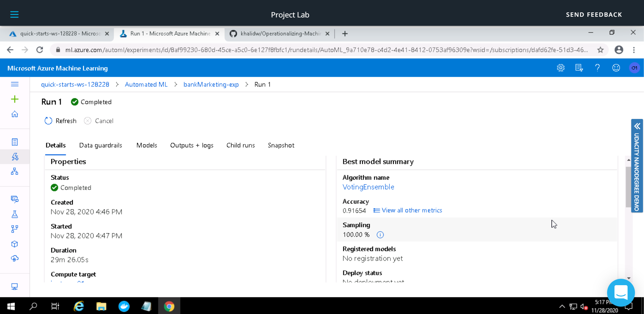Switch to Child runs tab
The image size is (644, 314).
tap(240, 145)
